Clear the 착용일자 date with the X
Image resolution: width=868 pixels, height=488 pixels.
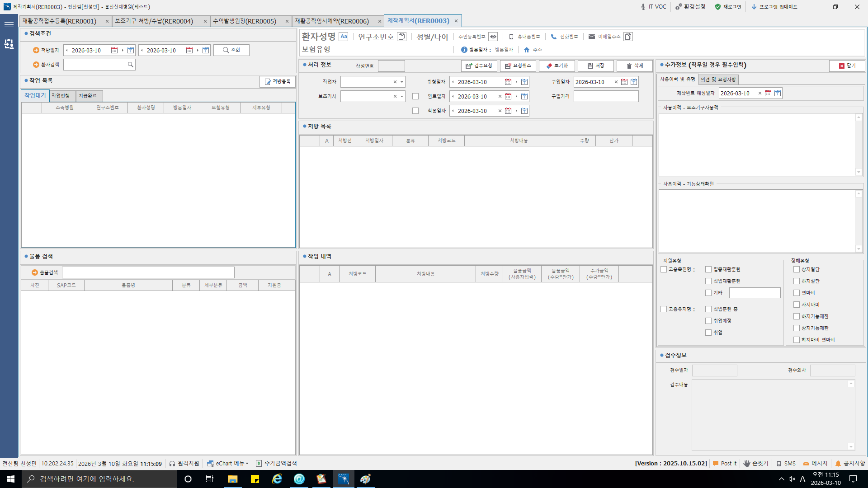[500, 111]
